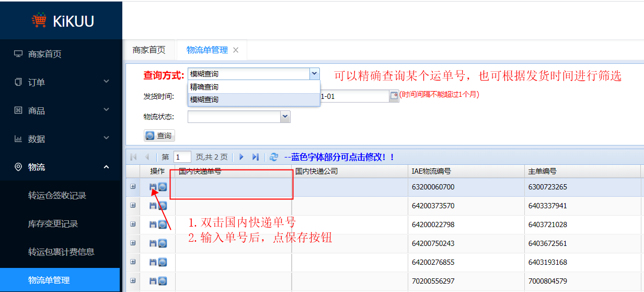The image size is (644, 292).
Task: Click the 查询 search button
Action: point(159,136)
